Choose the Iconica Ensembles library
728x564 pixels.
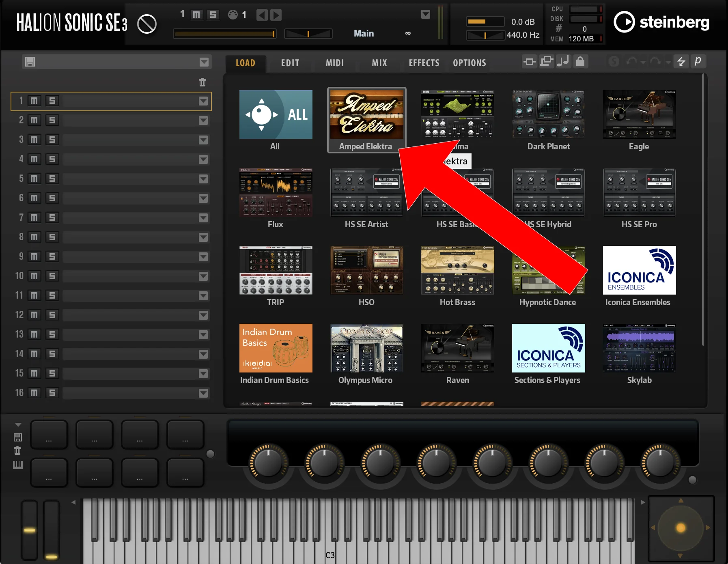639,276
